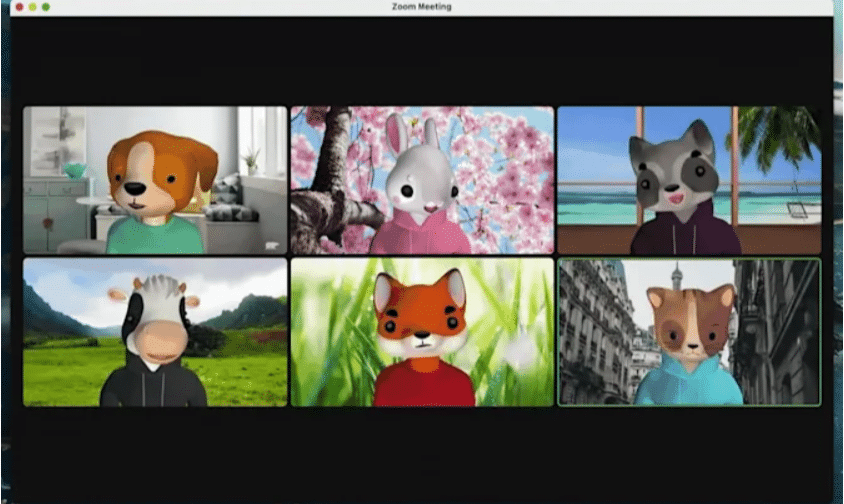The width and height of the screenshot is (844, 504).
Task: Select the cow avatar video tile
Action: pos(155,332)
